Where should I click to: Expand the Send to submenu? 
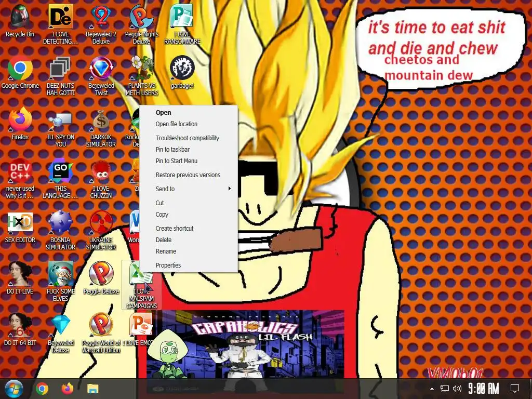pyautogui.click(x=189, y=189)
